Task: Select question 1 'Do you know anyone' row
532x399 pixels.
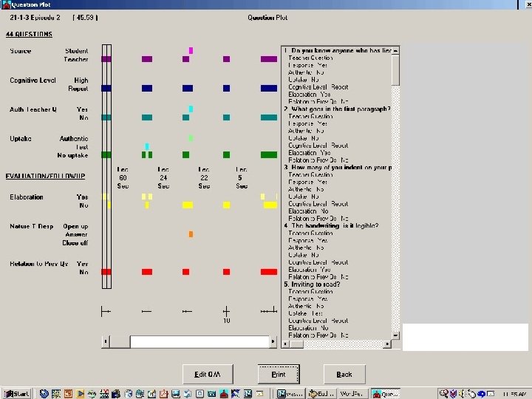Action: tap(338, 50)
